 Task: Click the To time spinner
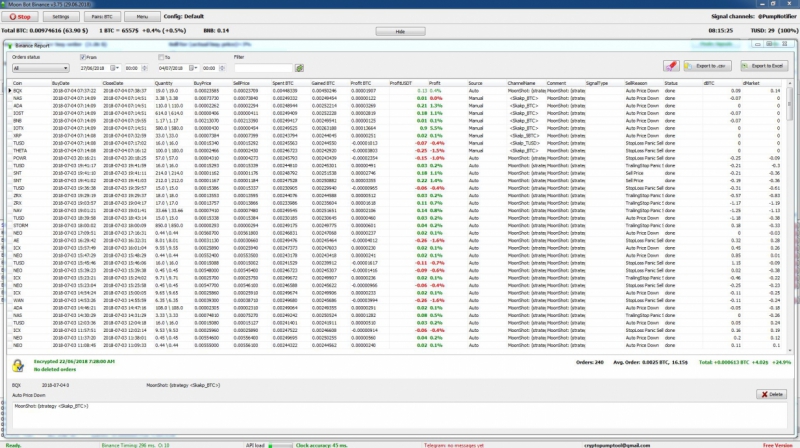point(222,68)
